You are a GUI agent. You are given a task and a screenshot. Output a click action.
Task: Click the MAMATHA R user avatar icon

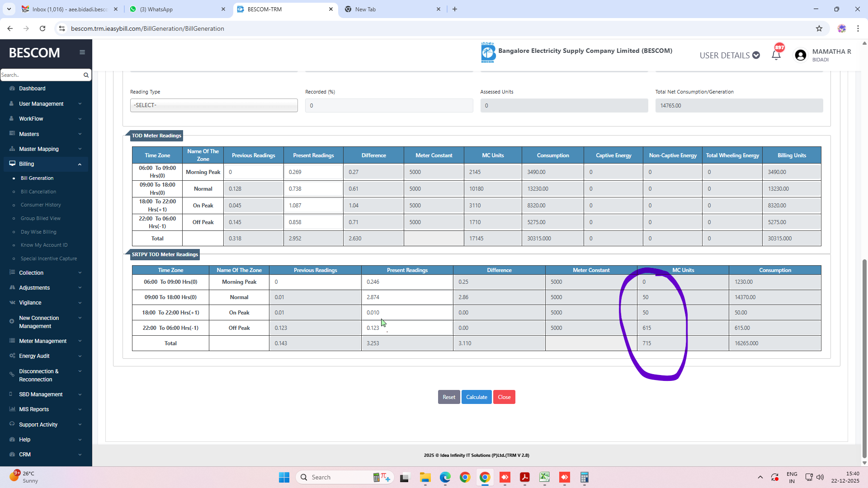pyautogui.click(x=800, y=55)
